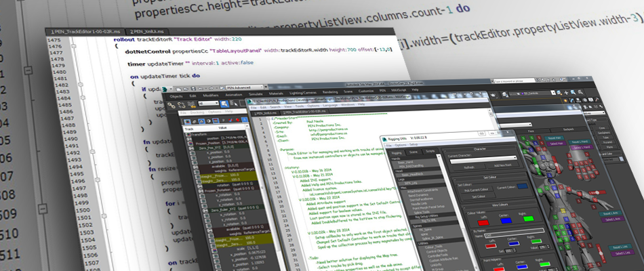
Task: Select Colour_Tools in Utilities list
Action: coord(434,247)
